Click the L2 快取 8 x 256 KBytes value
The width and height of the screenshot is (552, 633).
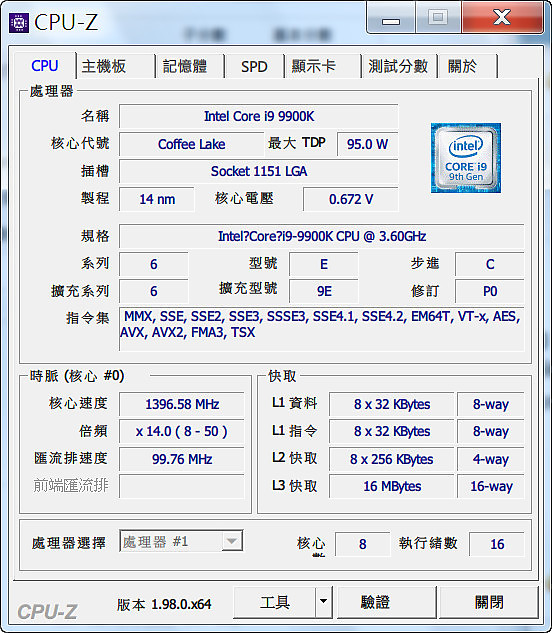click(392, 459)
